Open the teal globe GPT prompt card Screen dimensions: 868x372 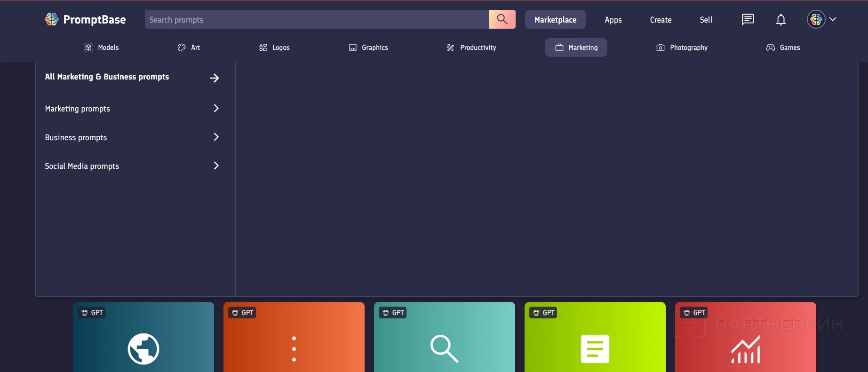click(143, 337)
